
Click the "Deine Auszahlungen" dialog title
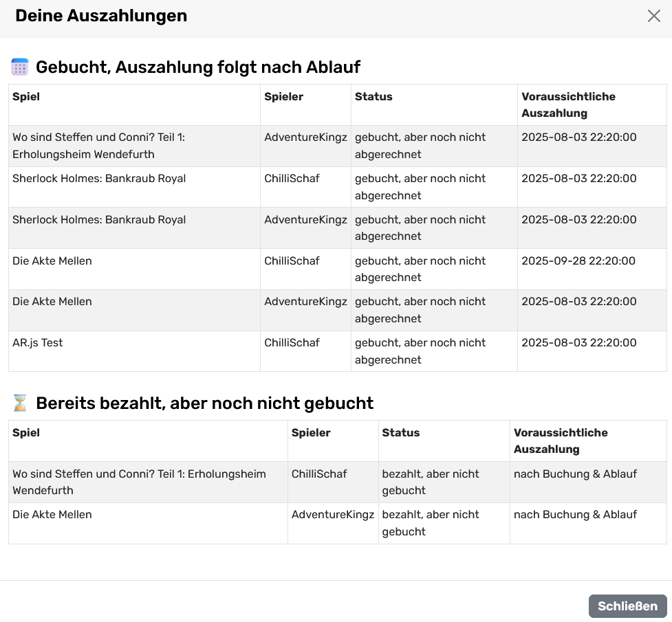point(101,16)
